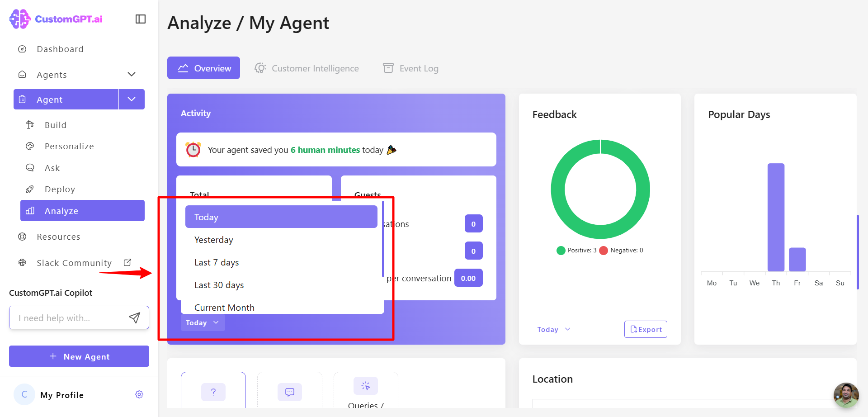Choose Yesterday in the date range list
The image size is (868, 417).
tap(281, 240)
